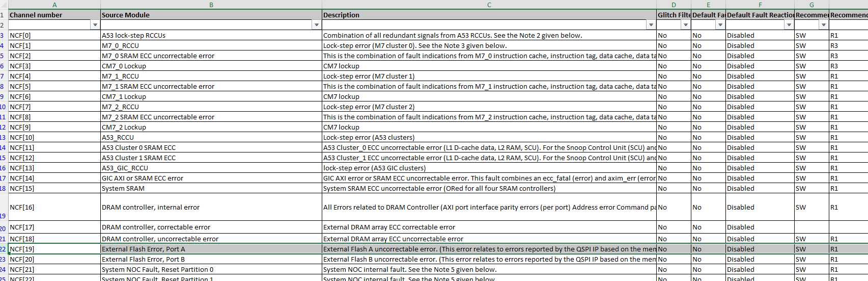The width and height of the screenshot is (868, 281).
Task: Click the 'R3' cell in NCF[1] row
Action: click(x=849, y=45)
